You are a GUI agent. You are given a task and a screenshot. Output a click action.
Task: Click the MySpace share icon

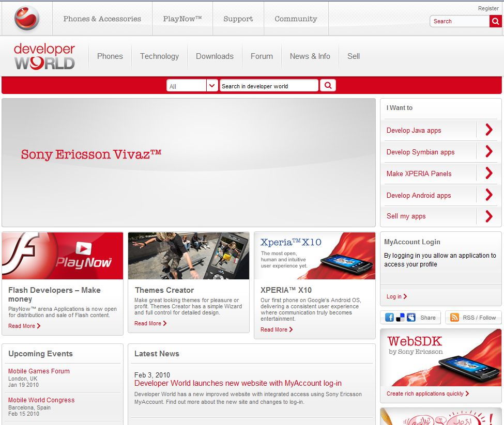coord(411,318)
